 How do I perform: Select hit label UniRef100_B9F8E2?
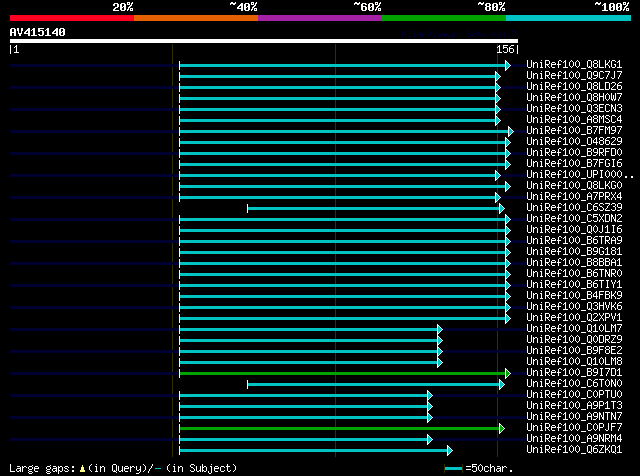pyautogui.click(x=574, y=351)
